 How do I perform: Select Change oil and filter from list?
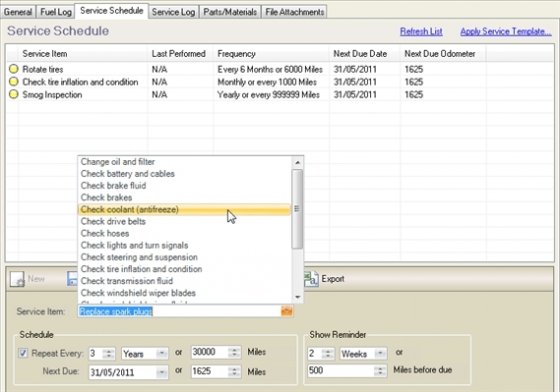[x=184, y=162]
